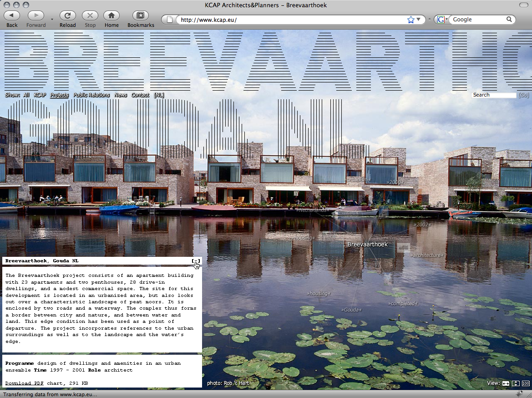This screenshot has width=532, height=398.
Task: Click the site Search input field
Action: pyautogui.click(x=494, y=95)
